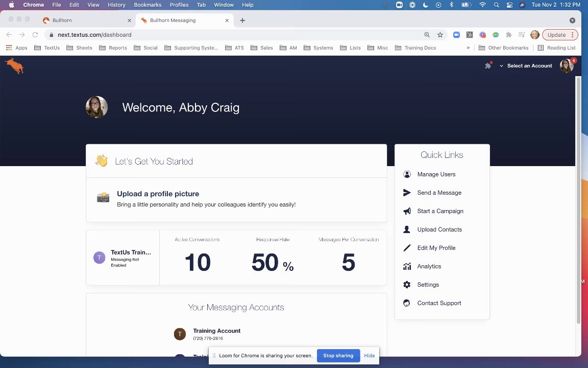Screen dimensions: 588x368
Task: Click the Edit My Profile pencil icon
Action: click(407, 248)
